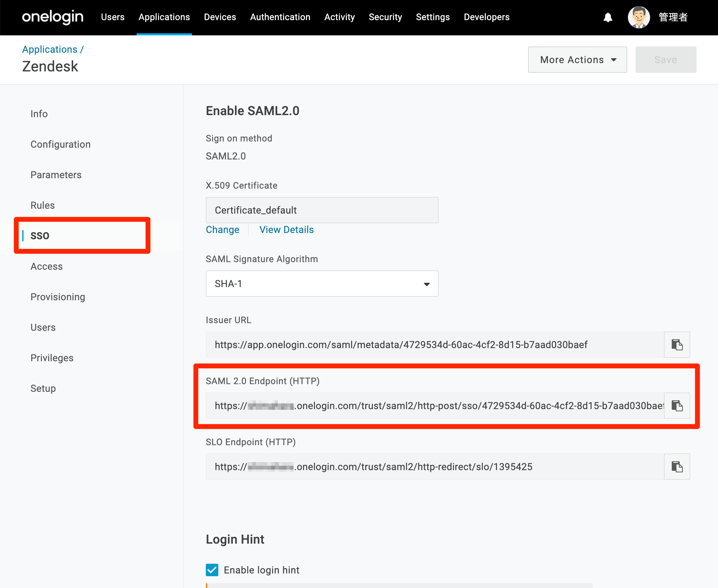Go to the Info tab
The height and width of the screenshot is (588, 718).
click(39, 114)
